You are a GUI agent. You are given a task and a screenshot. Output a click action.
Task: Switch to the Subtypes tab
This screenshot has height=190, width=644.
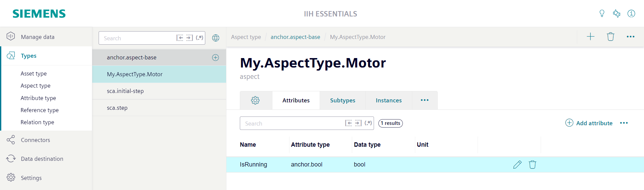pyautogui.click(x=342, y=100)
